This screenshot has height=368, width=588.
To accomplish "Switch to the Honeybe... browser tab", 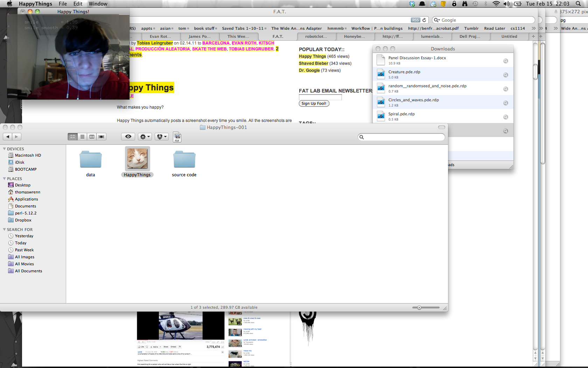I will [354, 36].
